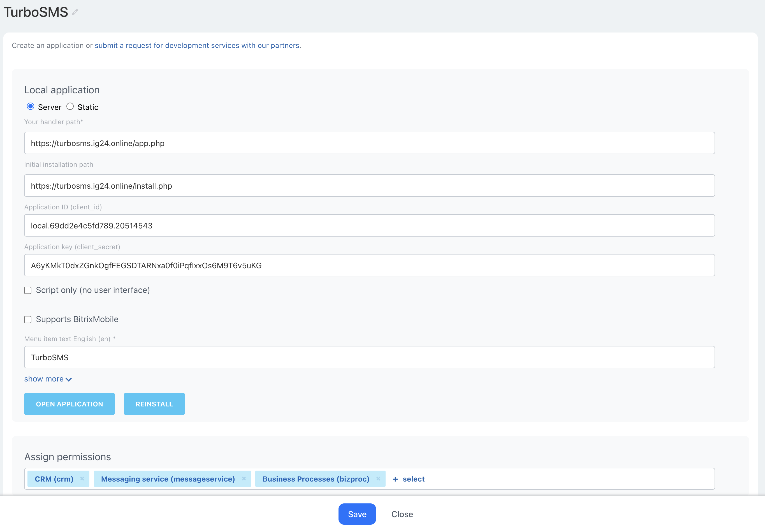Viewport: 765px width, 532px height.
Task: Click into the Application key (client_secret) field
Action: (x=370, y=265)
